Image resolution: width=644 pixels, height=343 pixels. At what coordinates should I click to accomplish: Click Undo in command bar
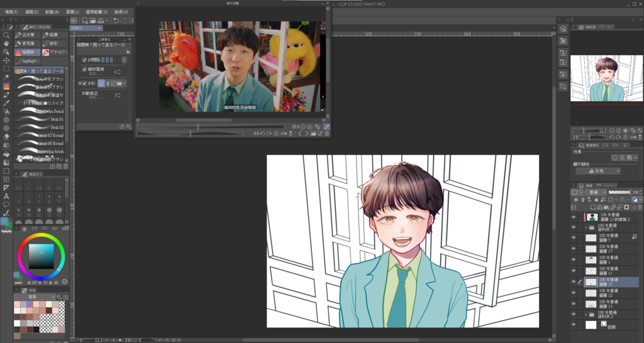pyautogui.click(x=116, y=20)
